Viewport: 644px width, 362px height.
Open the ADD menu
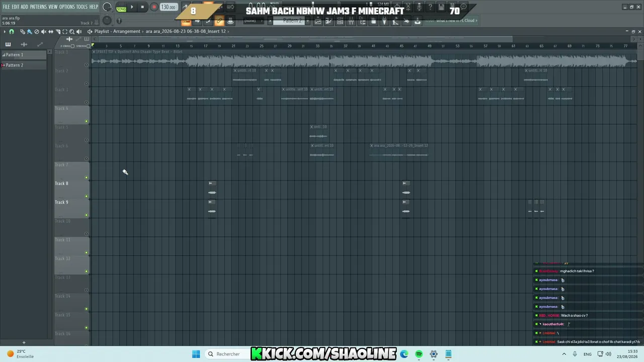click(x=24, y=7)
